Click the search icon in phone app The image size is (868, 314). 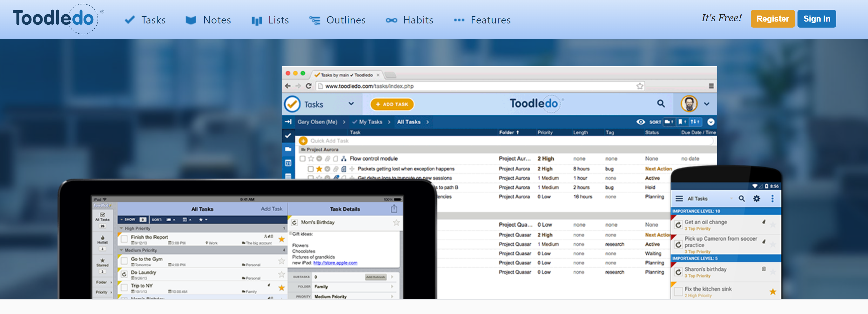click(742, 199)
